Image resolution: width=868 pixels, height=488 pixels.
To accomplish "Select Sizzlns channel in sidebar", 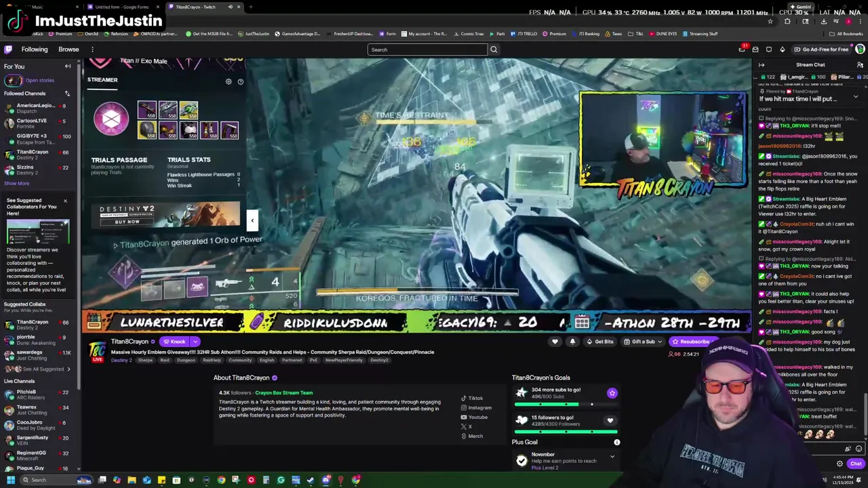I will click(37, 169).
